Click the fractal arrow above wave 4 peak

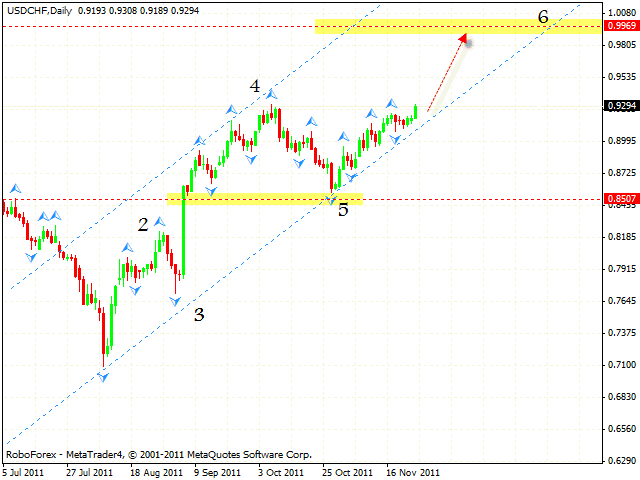tap(271, 94)
